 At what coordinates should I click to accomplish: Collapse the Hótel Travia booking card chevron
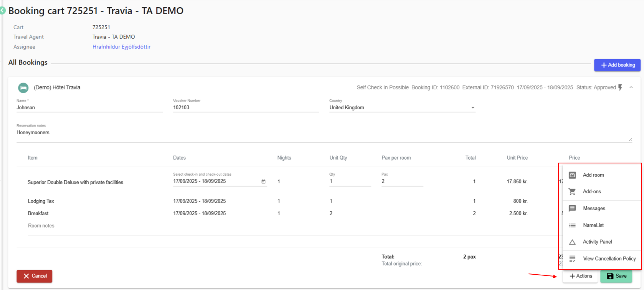(x=631, y=87)
